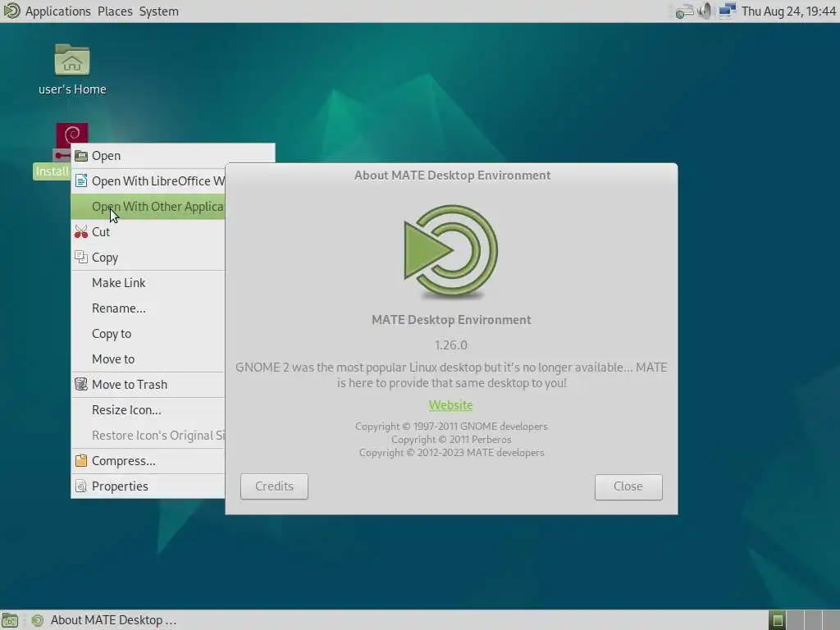Choose Compress... from context menu

coord(148,461)
